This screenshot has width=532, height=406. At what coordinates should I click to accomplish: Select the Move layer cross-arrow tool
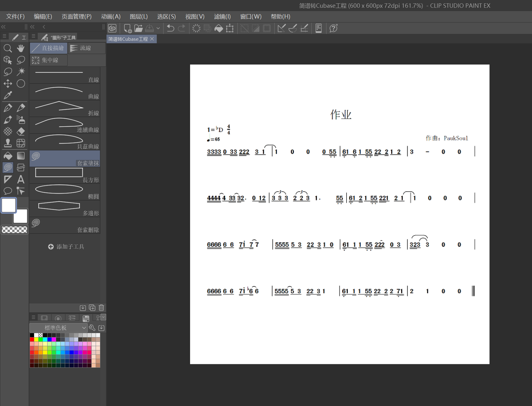point(8,84)
